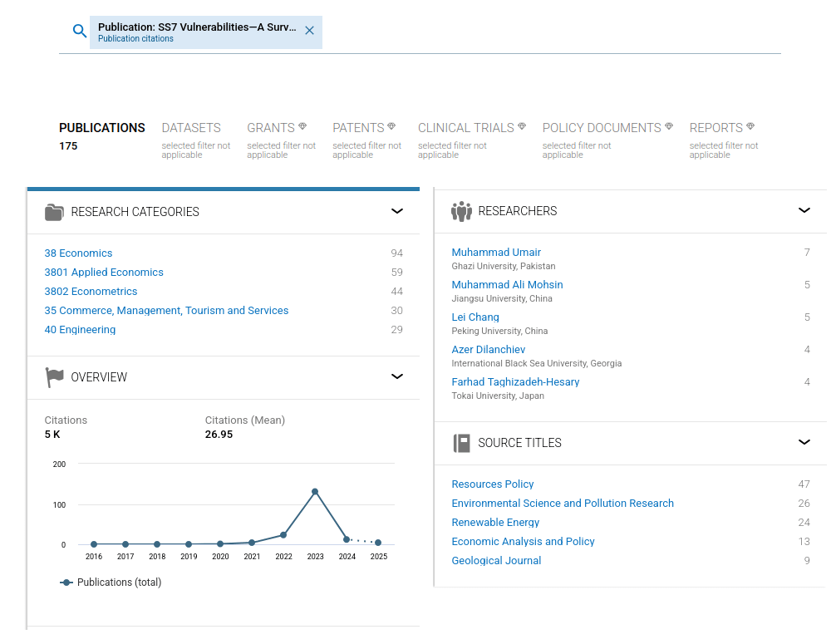Collapse the Research Categories panel
831x644 pixels.
[x=397, y=211]
